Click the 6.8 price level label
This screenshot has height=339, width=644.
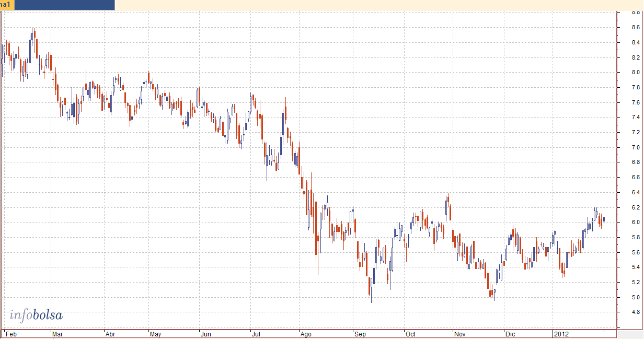click(636, 162)
